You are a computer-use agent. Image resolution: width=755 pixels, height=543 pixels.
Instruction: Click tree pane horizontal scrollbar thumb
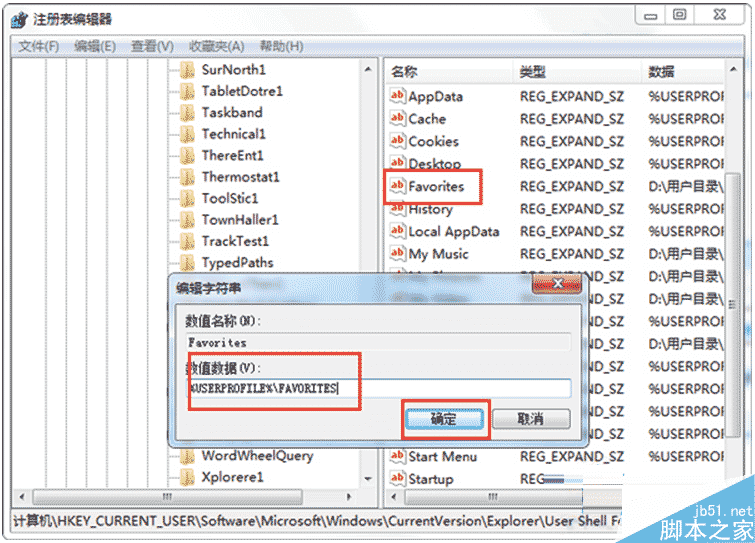[167, 496]
